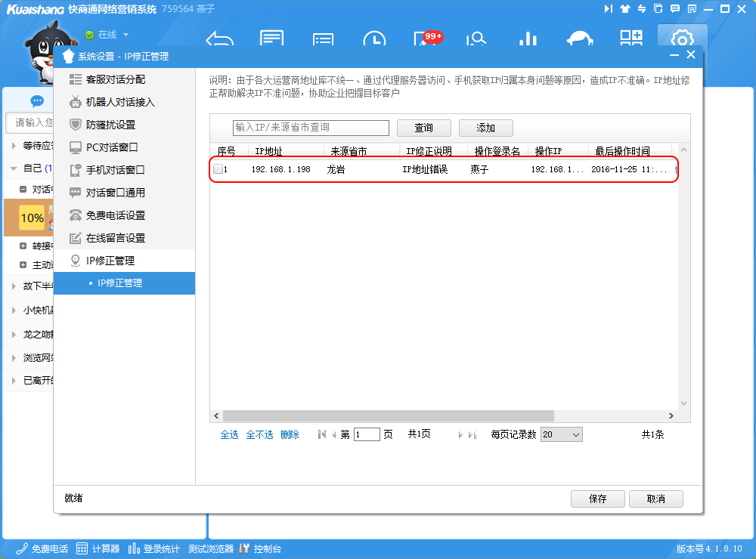Viewport: 756px width, 559px height.
Task: Select 防骚扰设置 in settings sidebar
Action: 110,125
